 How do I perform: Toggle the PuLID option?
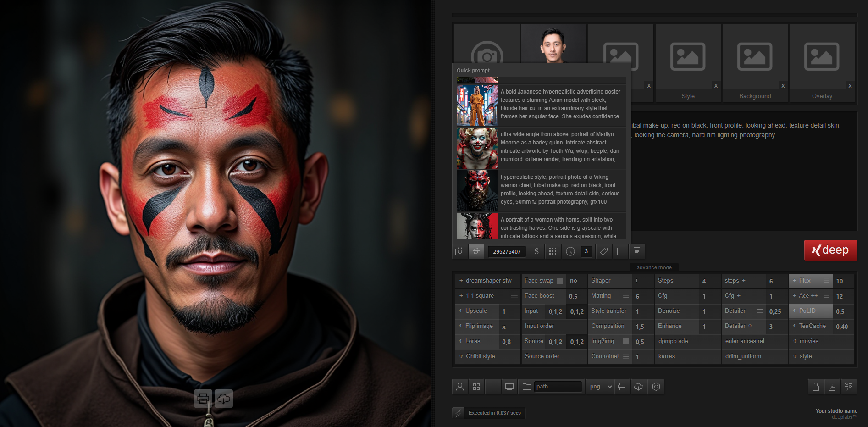tap(811, 311)
